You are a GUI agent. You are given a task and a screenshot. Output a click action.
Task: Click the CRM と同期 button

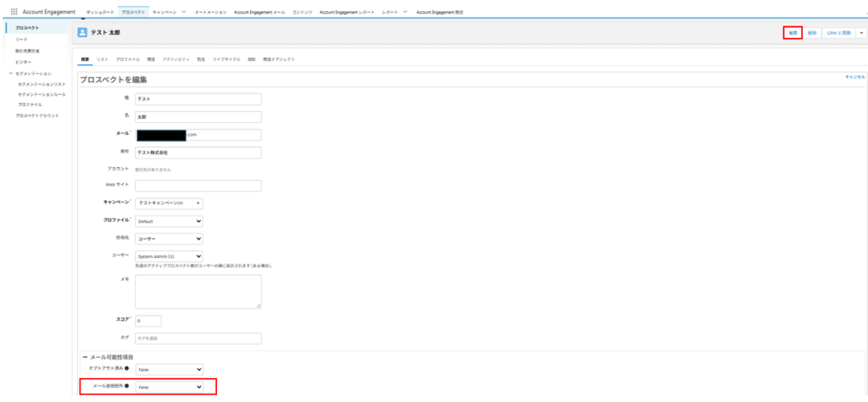coord(838,33)
